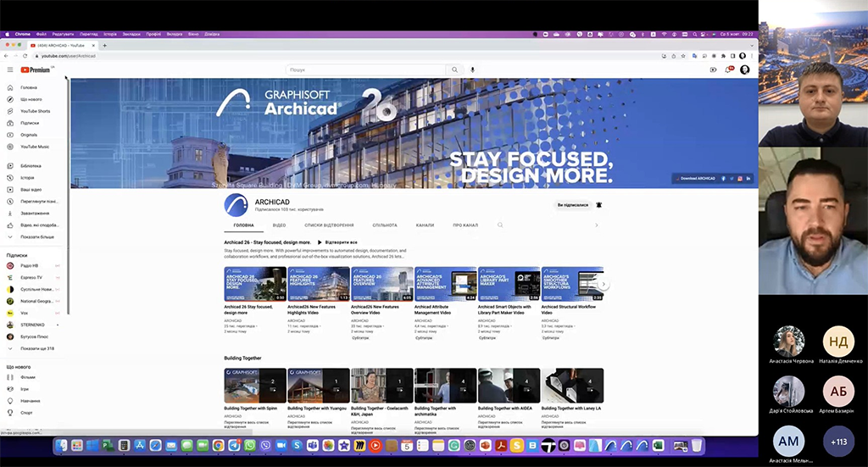Open Chrome from the Dock
This screenshot has width=868, height=467.
pos(218,445)
